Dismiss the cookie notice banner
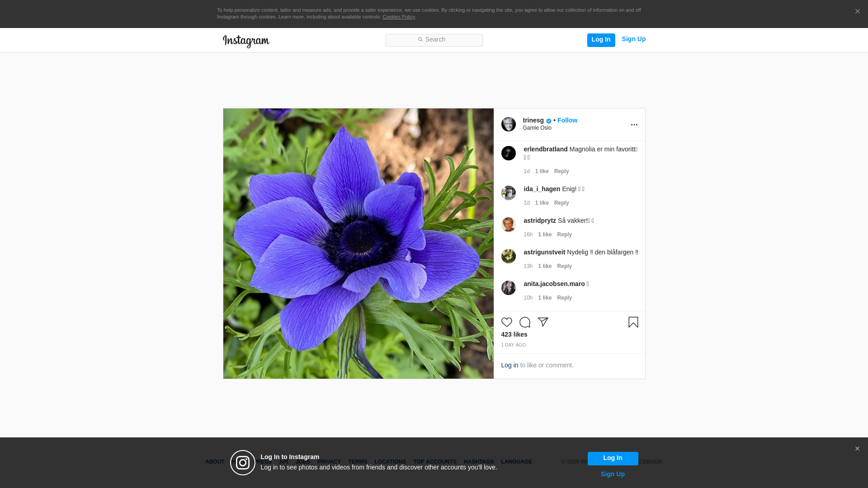The width and height of the screenshot is (868, 488). (857, 12)
